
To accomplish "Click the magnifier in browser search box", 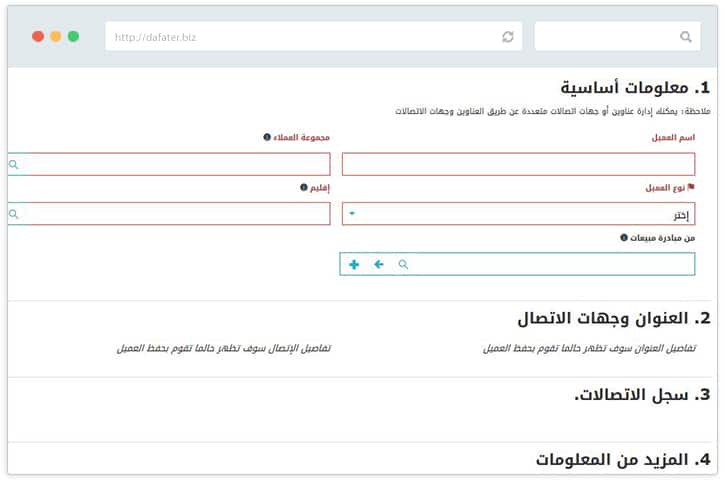I will tap(685, 37).
